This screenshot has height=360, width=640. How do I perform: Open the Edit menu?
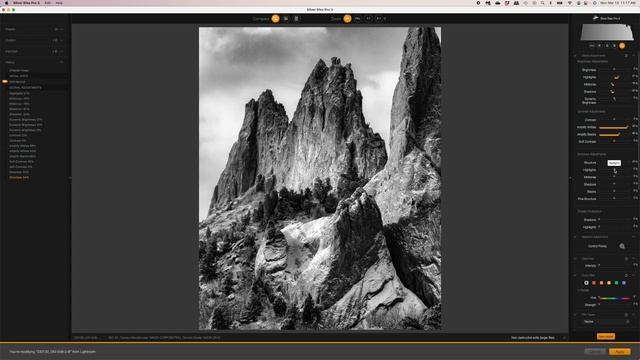[x=47, y=3]
